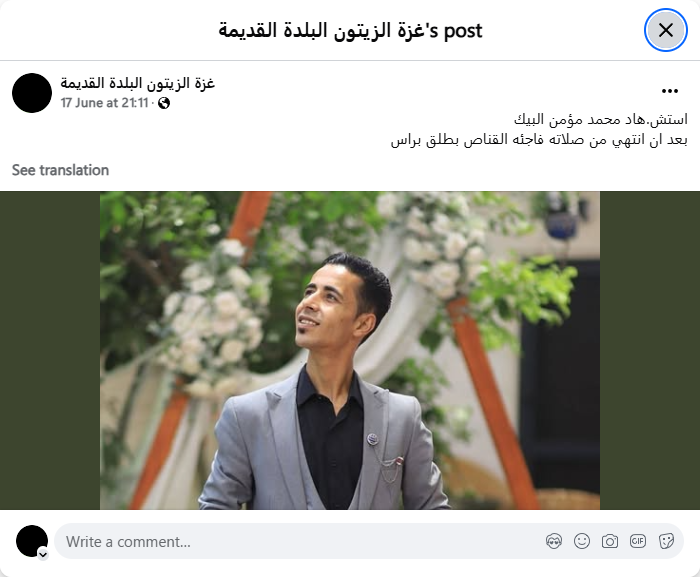Image resolution: width=700 pixels, height=577 pixels.
Task: Click your avatar beside comment box
Action: tap(32, 541)
